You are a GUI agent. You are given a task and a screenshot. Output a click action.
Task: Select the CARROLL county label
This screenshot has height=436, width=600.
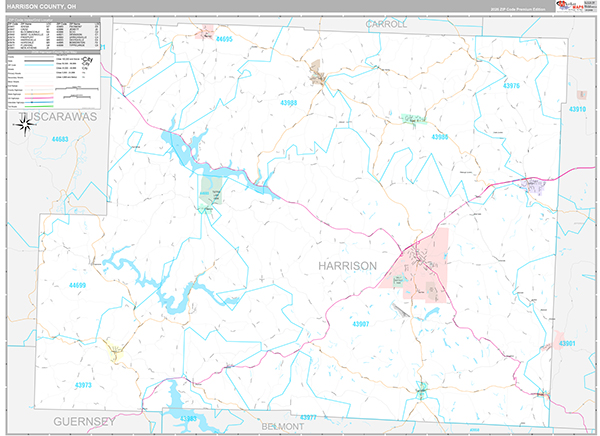[x=386, y=24]
